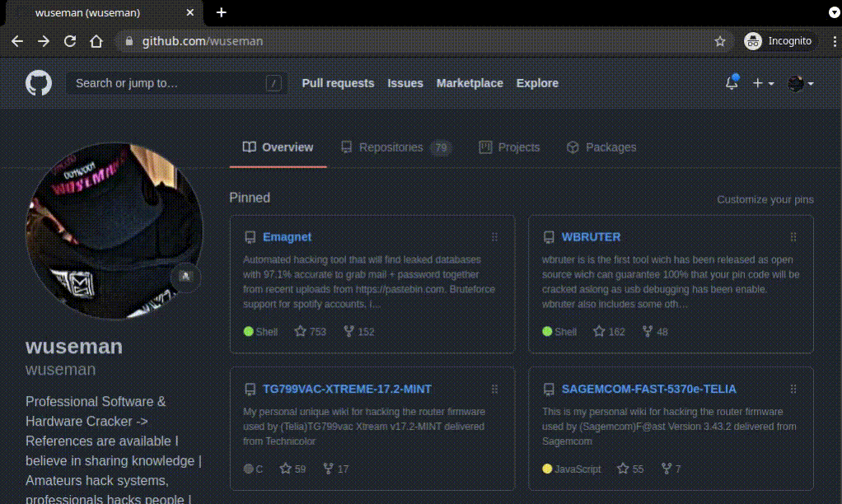
Task: Click the fork icon on TG799VAC-XTREME-17.2-MINT
Action: [x=327, y=468]
